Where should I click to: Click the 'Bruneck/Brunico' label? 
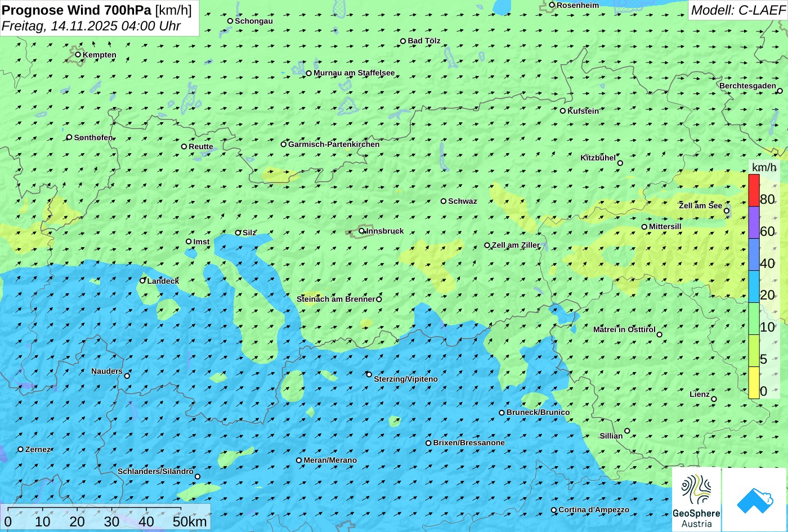click(x=538, y=412)
